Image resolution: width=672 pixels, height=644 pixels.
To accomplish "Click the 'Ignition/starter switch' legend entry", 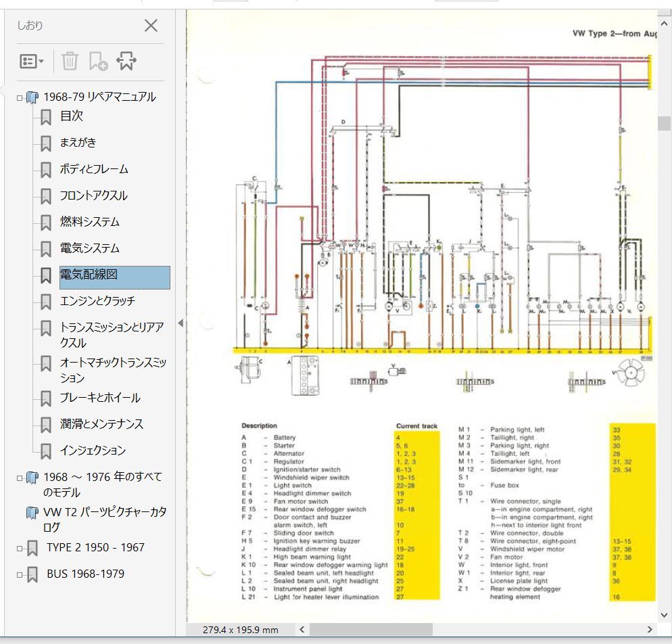I will [307, 469].
